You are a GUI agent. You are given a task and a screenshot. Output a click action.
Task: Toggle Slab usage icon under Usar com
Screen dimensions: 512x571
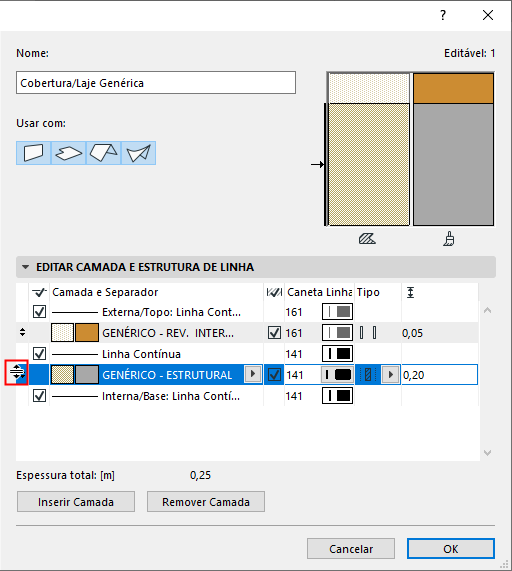68,153
